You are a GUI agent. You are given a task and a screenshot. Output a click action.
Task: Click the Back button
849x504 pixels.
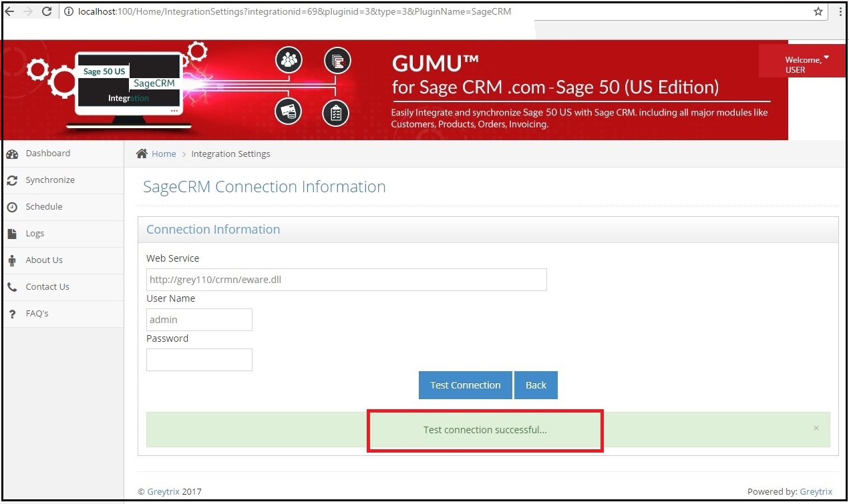click(x=536, y=385)
